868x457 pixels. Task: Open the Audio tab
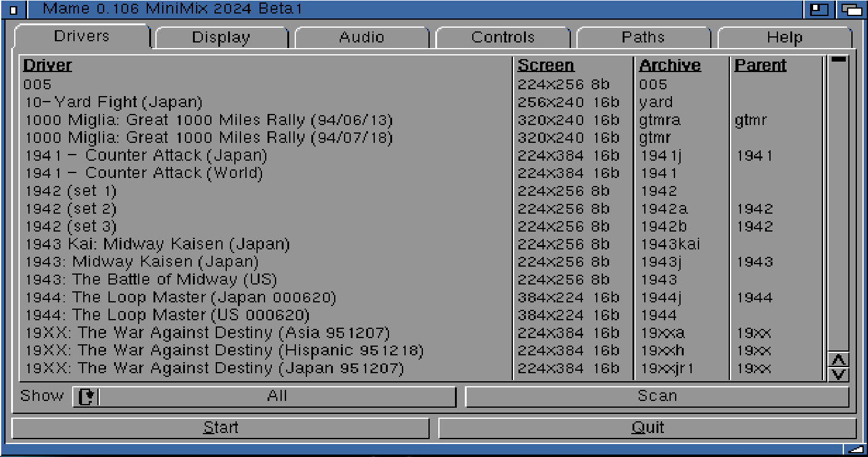[362, 38]
